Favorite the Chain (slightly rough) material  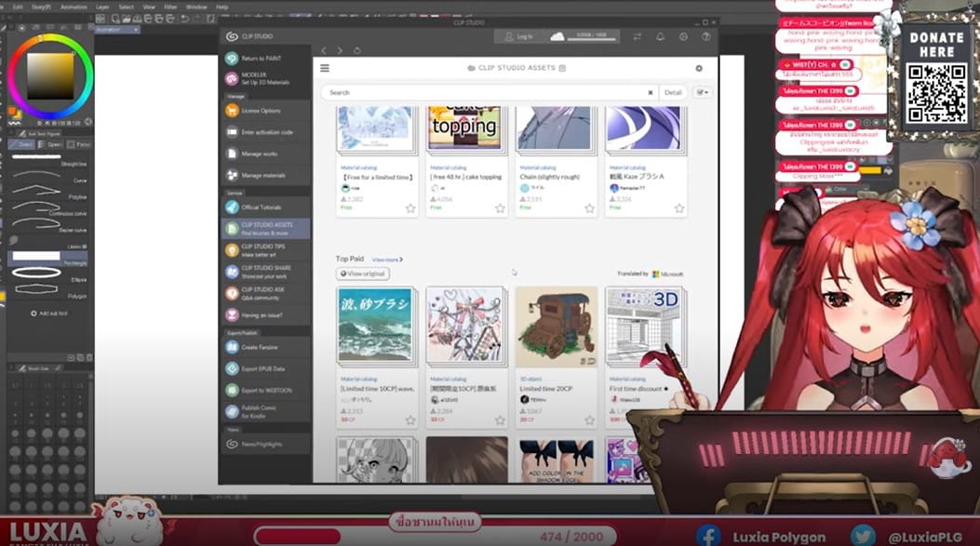click(x=589, y=208)
